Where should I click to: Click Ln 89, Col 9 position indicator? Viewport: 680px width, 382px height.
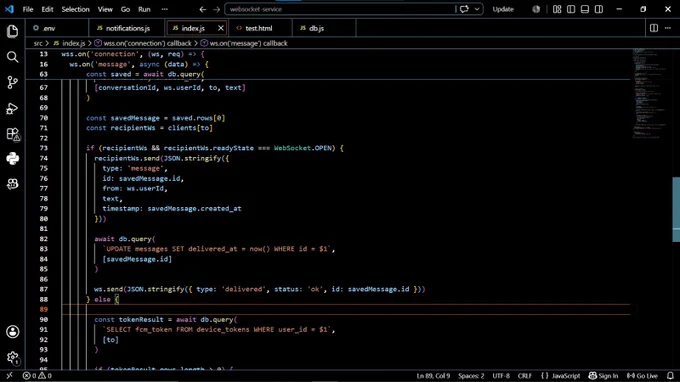[x=433, y=376]
